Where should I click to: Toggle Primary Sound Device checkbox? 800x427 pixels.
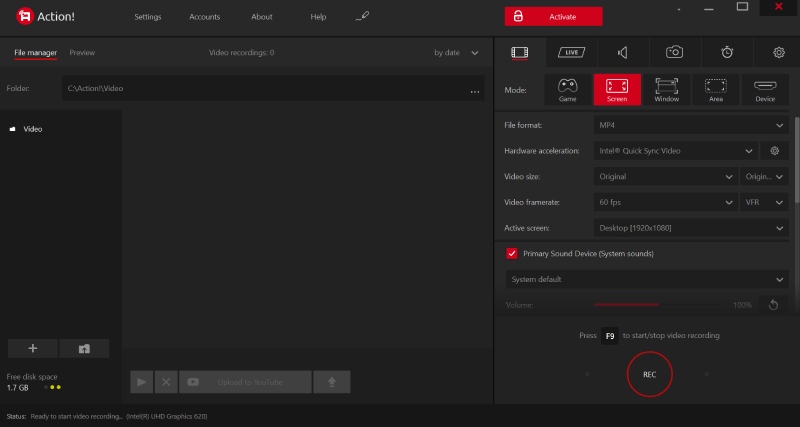pyautogui.click(x=512, y=254)
